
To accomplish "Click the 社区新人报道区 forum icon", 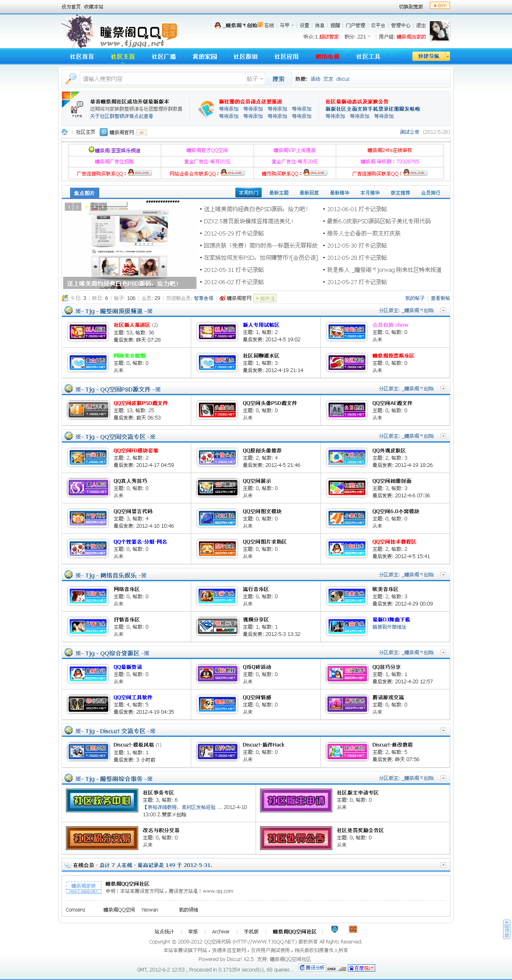I will (x=89, y=332).
